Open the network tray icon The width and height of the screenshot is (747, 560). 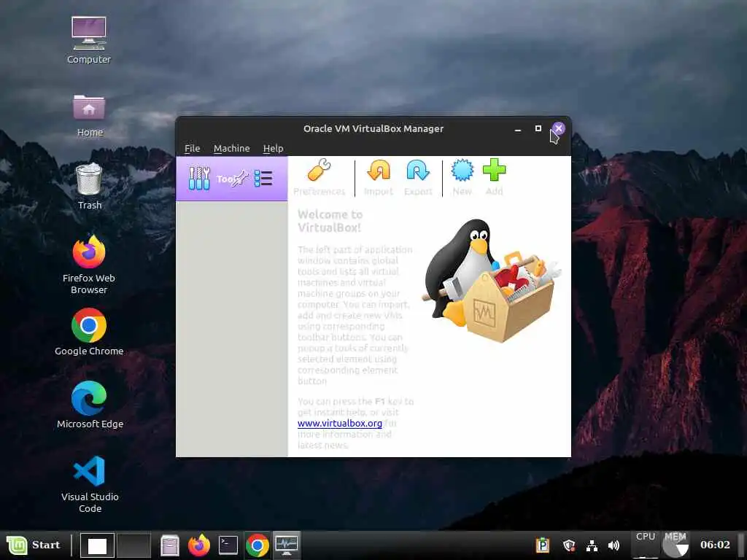(592, 545)
